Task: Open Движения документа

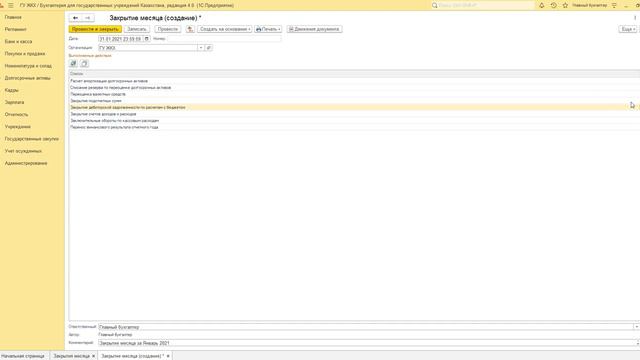Action: (x=314, y=29)
